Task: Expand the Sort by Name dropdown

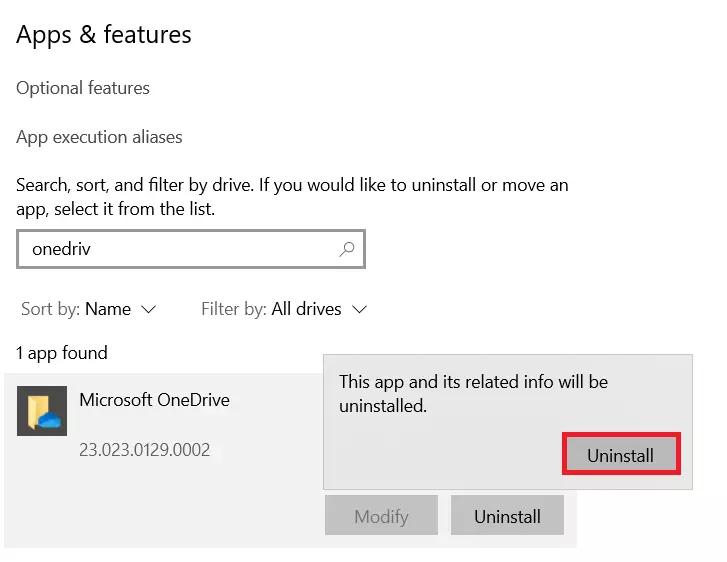Action: (89, 309)
